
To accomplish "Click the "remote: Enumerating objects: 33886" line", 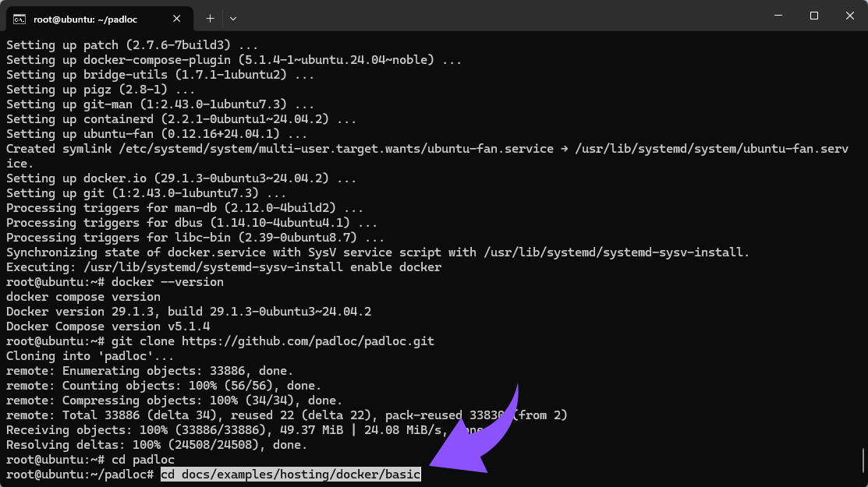I will [150, 370].
